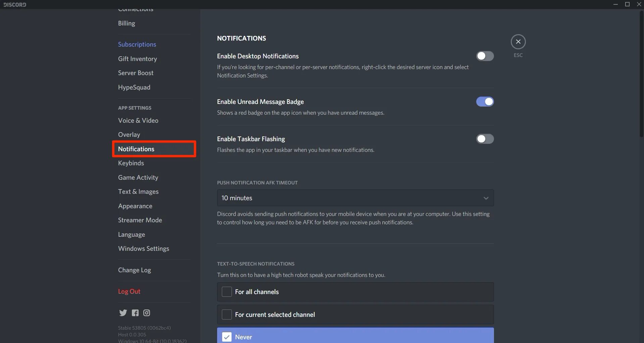
Task: Open the Push Notification AFK Timeout dropdown
Action: (355, 198)
